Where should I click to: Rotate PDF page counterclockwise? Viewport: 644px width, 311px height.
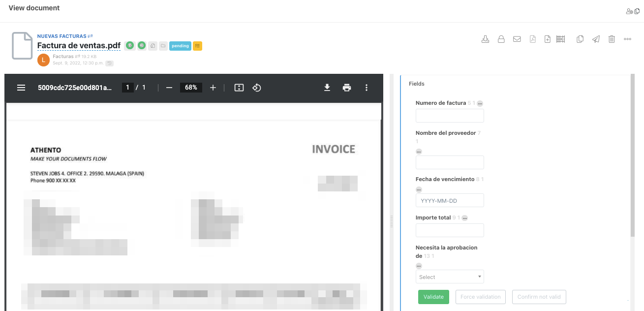256,88
